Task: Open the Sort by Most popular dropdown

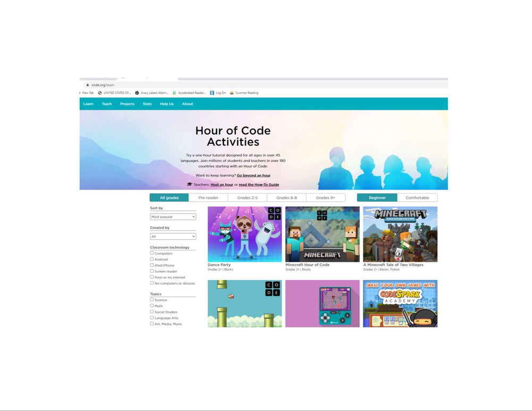Action: tap(173, 217)
